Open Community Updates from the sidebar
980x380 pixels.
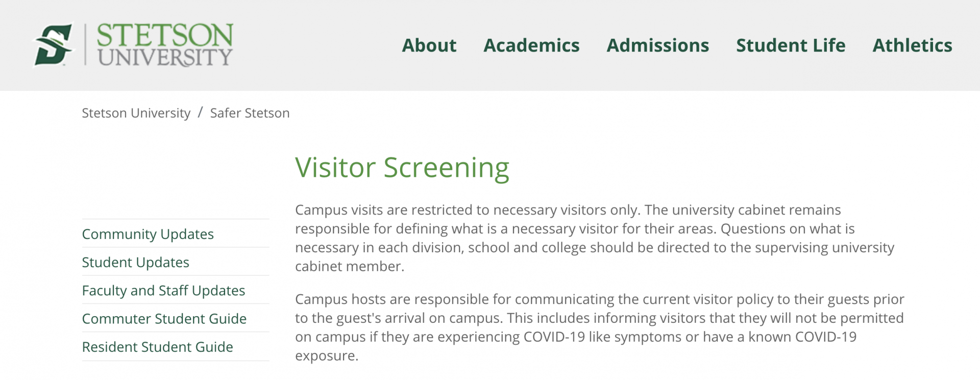pyautogui.click(x=148, y=234)
